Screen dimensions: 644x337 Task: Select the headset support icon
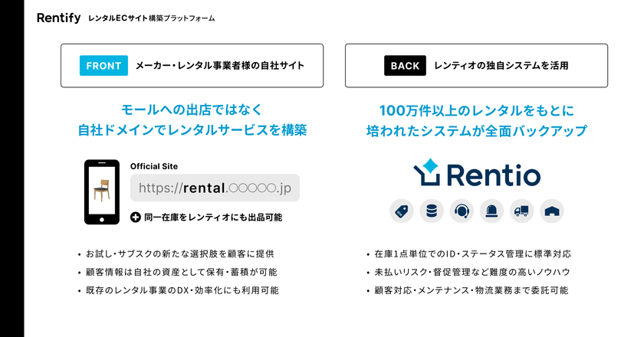pos(462,211)
